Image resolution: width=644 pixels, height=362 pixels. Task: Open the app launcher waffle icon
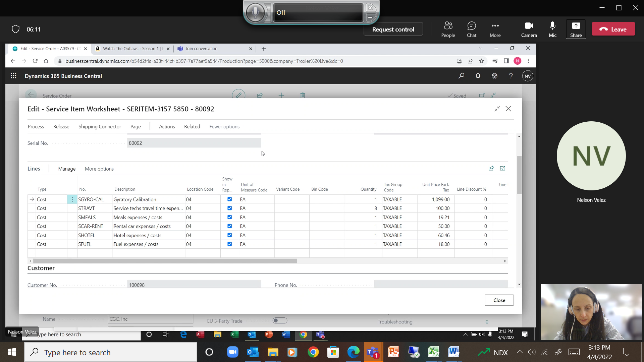pos(13,76)
